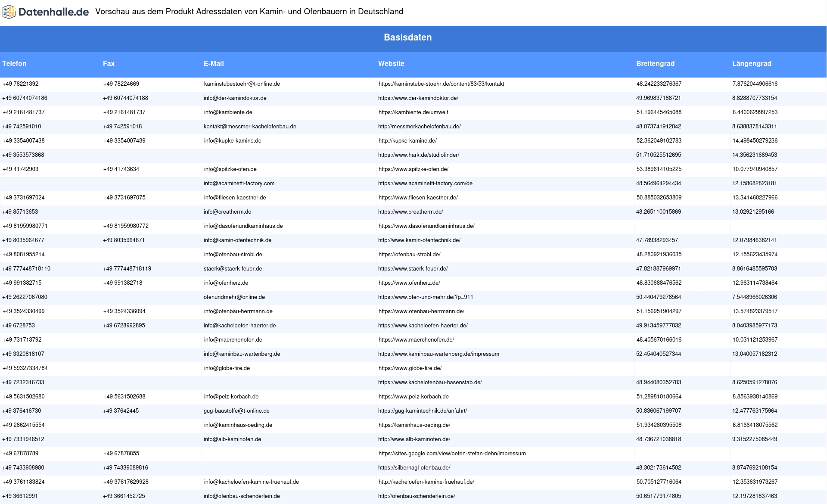Click website https://www.kacheloefen-haerter.de/
This screenshot has height=504, width=827.
coord(423,326)
